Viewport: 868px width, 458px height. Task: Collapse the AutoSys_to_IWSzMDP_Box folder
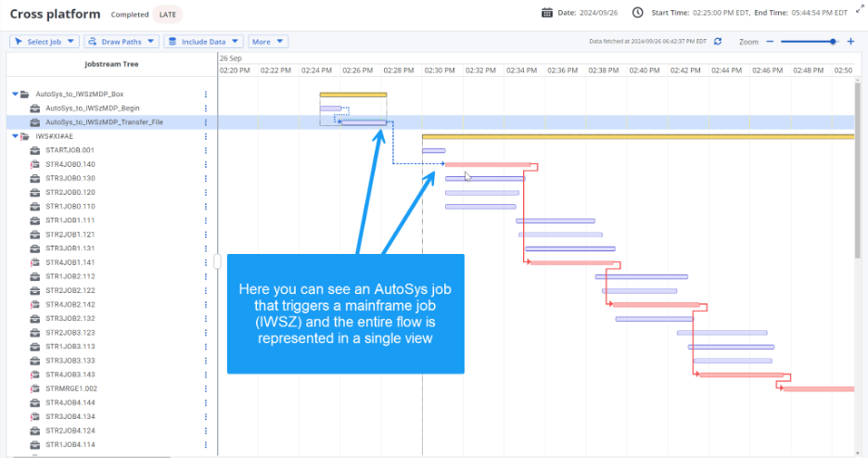pyautogui.click(x=15, y=94)
